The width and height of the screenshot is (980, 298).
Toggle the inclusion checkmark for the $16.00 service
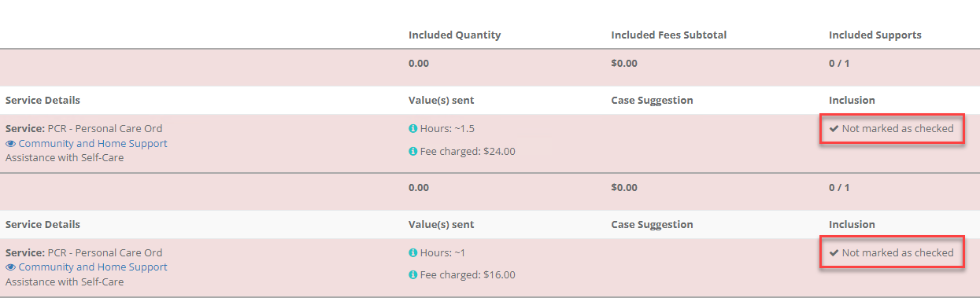tap(834, 252)
